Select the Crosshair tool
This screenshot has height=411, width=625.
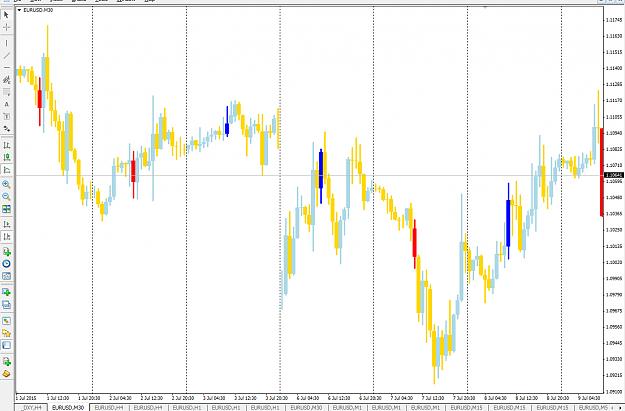(6, 28)
